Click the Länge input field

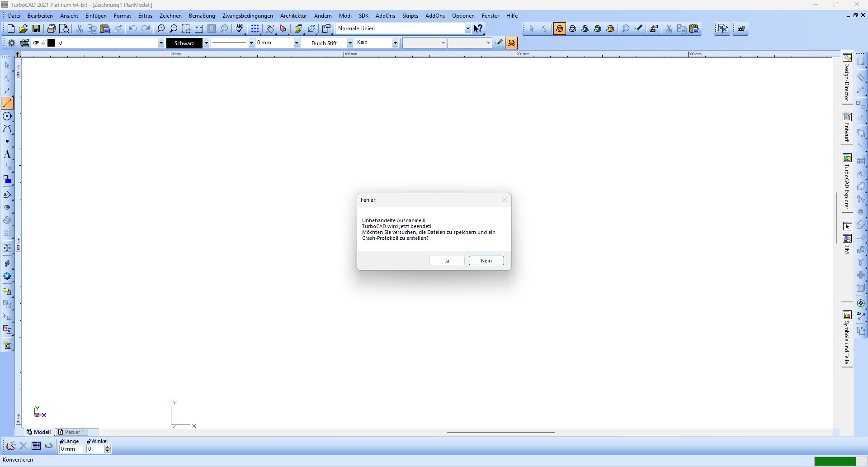point(71,449)
